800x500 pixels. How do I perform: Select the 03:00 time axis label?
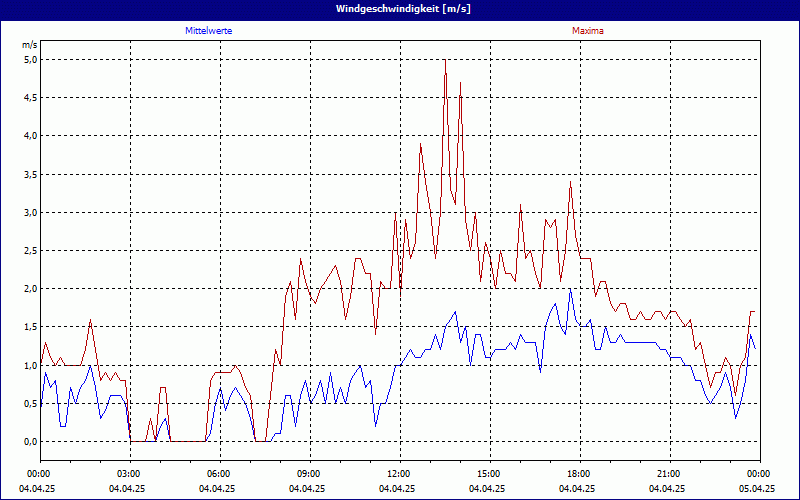[x=128, y=474]
